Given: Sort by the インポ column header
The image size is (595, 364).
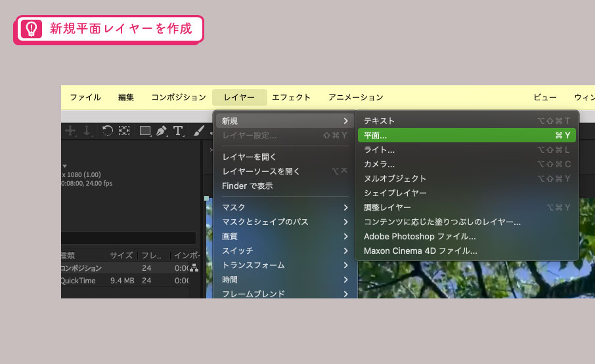Looking at the screenshot, I should [x=186, y=255].
